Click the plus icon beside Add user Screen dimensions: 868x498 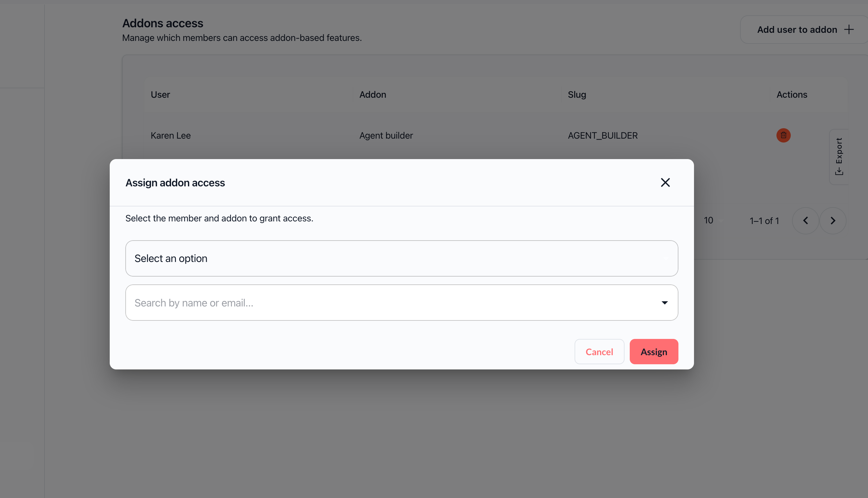point(849,30)
